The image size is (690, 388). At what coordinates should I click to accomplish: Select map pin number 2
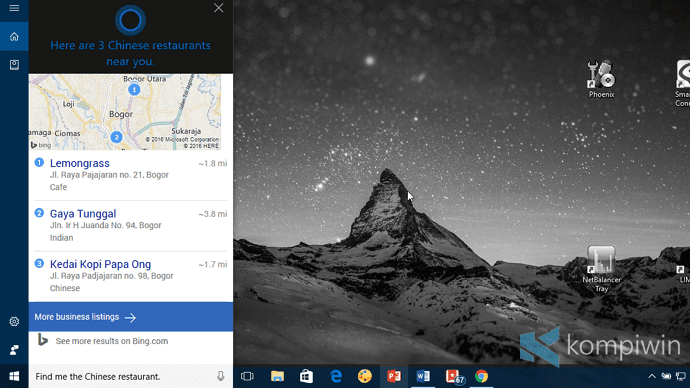pyautogui.click(x=116, y=137)
